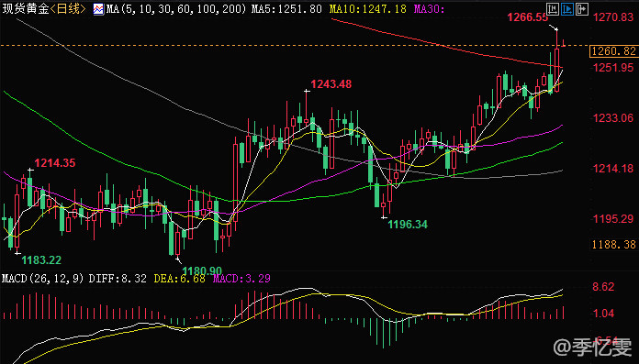The height and width of the screenshot is (364, 639).
Task: Click the magenta MACD:3.29 value
Action: pos(241,279)
